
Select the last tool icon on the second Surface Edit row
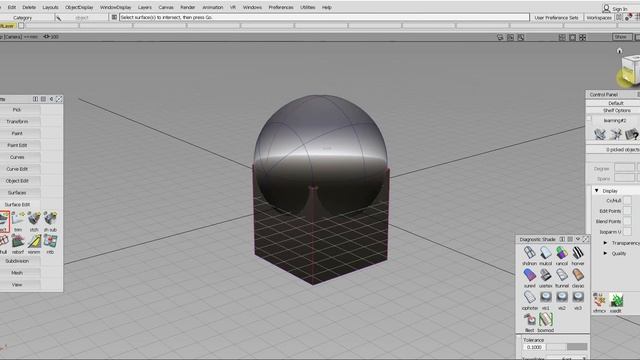pyautogui.click(x=50, y=242)
